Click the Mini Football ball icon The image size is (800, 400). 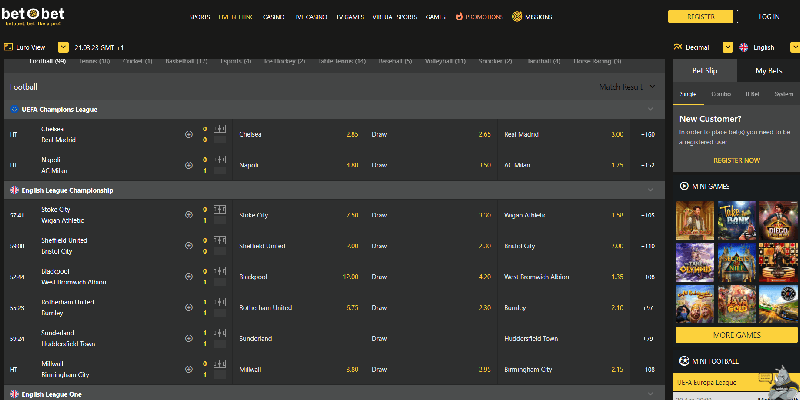[x=684, y=361]
